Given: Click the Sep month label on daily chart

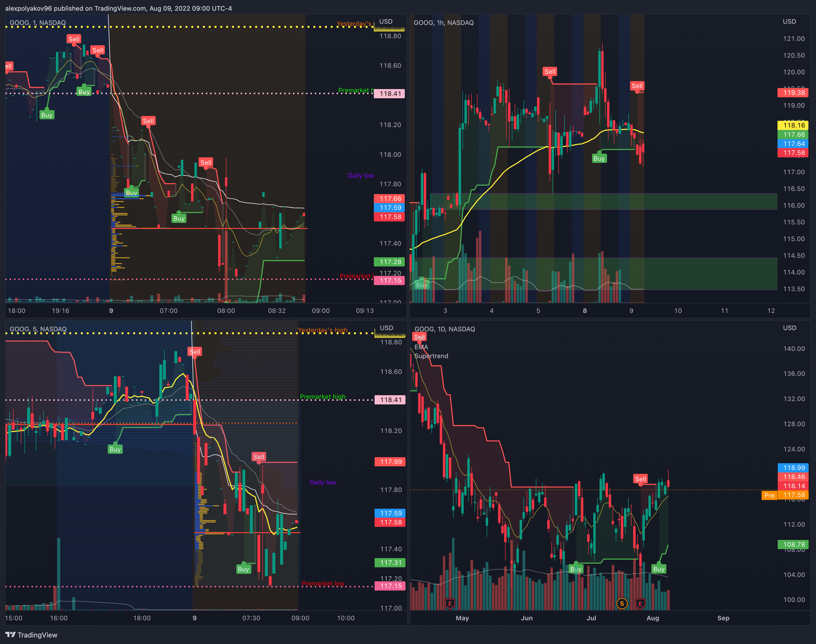Looking at the screenshot, I should click(x=723, y=618).
